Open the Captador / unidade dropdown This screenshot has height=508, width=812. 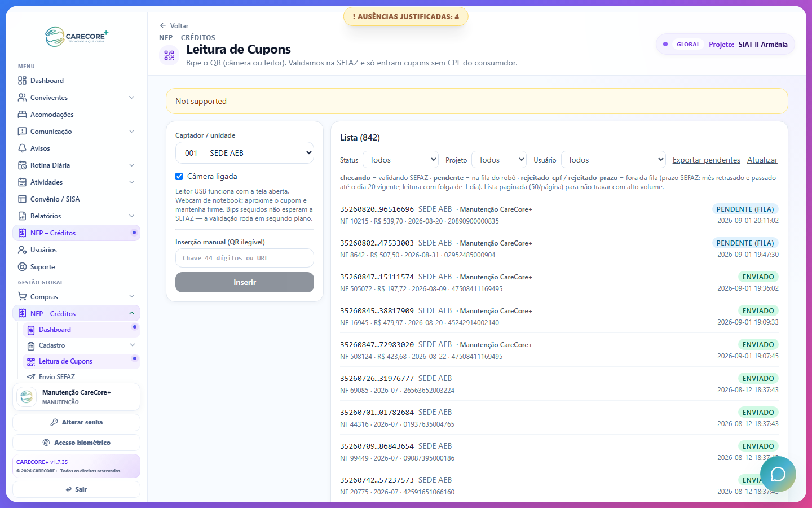click(x=245, y=153)
